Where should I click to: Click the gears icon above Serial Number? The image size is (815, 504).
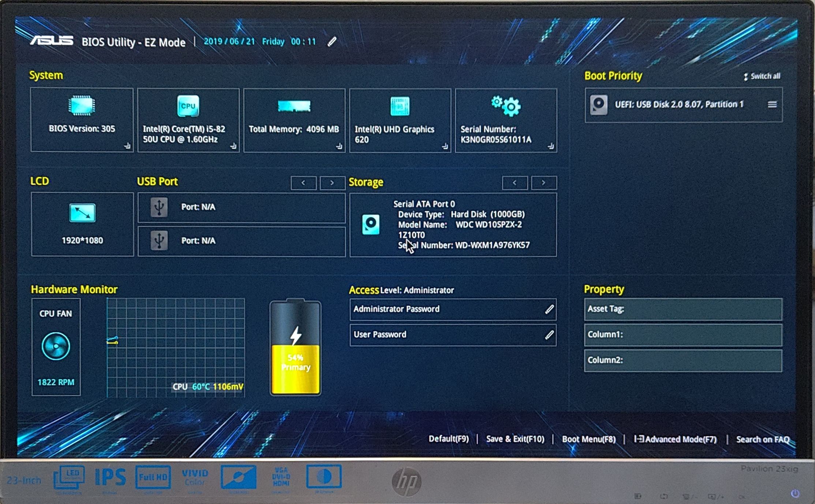pyautogui.click(x=506, y=106)
